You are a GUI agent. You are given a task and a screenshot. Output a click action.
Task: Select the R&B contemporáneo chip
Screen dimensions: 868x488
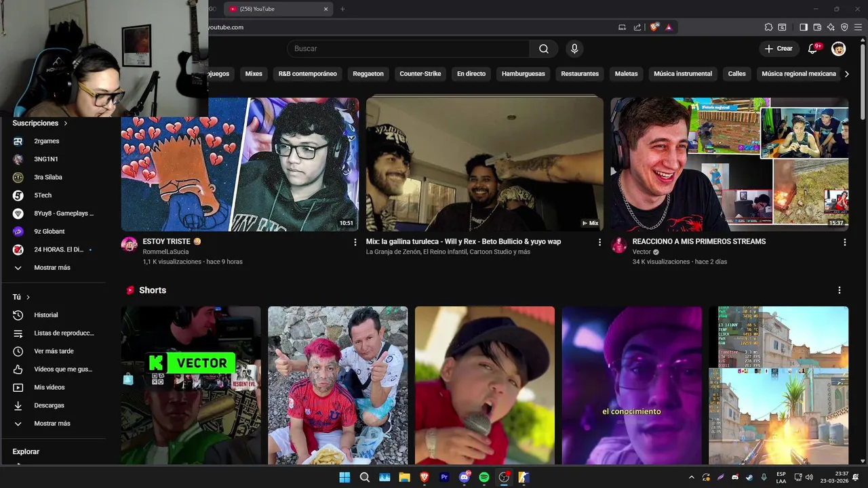(x=307, y=74)
